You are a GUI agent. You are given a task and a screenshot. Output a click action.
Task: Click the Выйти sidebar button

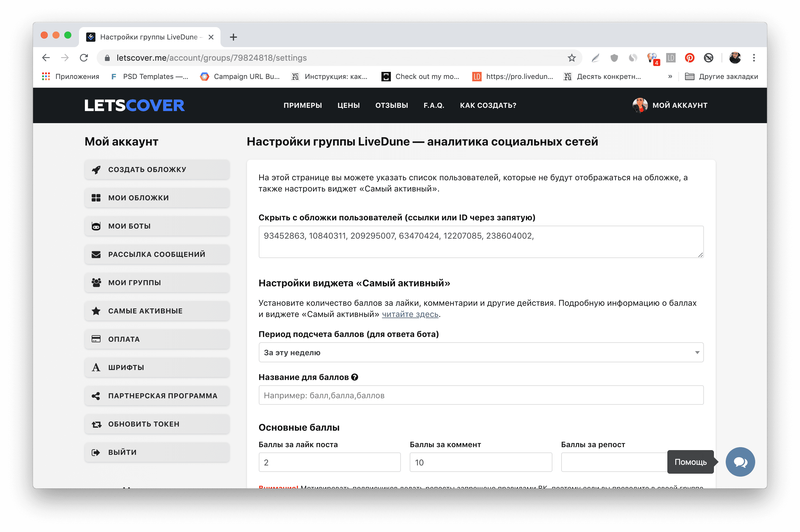coord(157,452)
